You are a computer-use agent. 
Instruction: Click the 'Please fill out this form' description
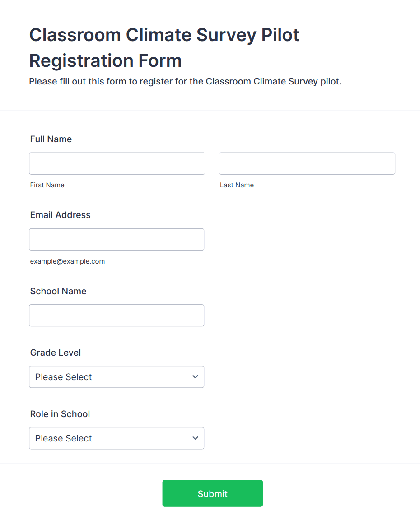185,82
